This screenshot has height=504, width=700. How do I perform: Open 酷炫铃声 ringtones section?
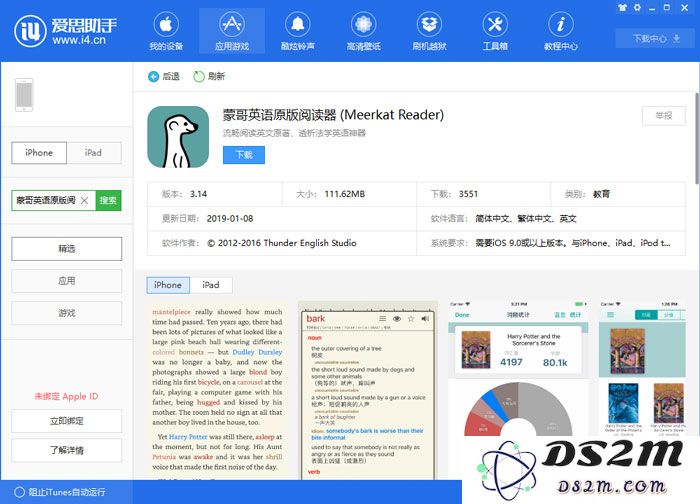coord(298,31)
